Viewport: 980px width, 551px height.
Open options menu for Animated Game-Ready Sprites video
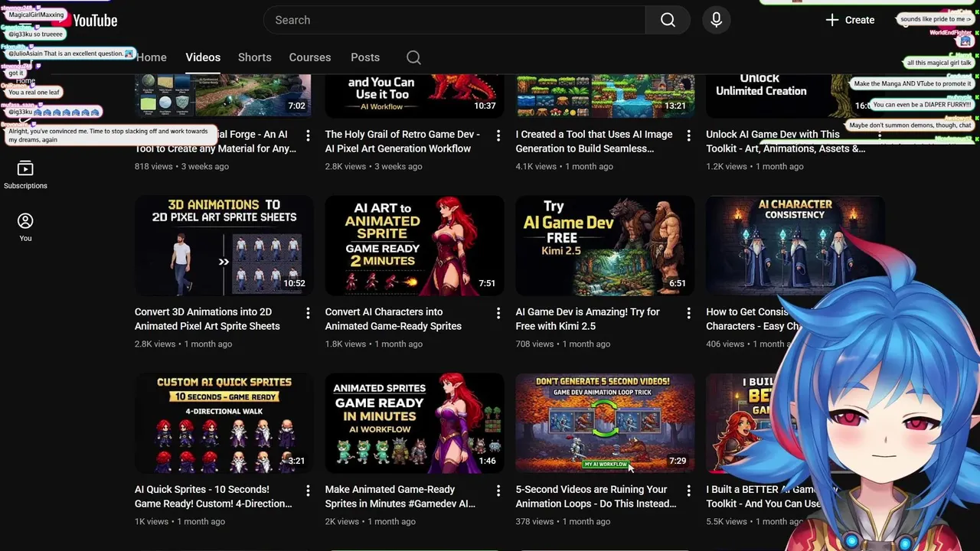click(498, 491)
